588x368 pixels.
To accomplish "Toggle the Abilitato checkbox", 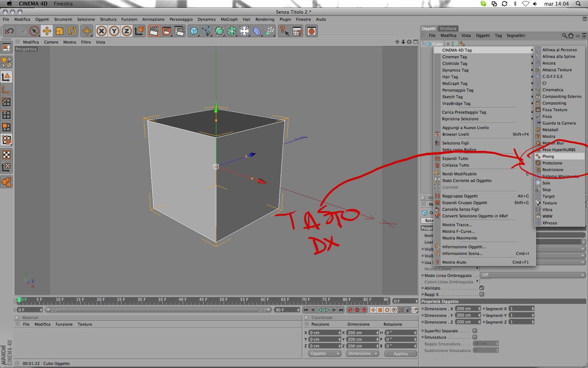I will 482,288.
